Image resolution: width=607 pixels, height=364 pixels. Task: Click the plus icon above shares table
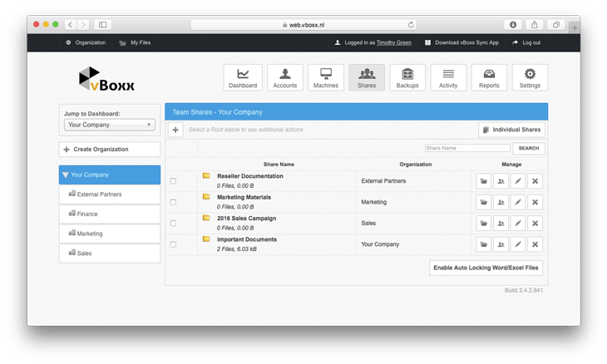point(175,130)
